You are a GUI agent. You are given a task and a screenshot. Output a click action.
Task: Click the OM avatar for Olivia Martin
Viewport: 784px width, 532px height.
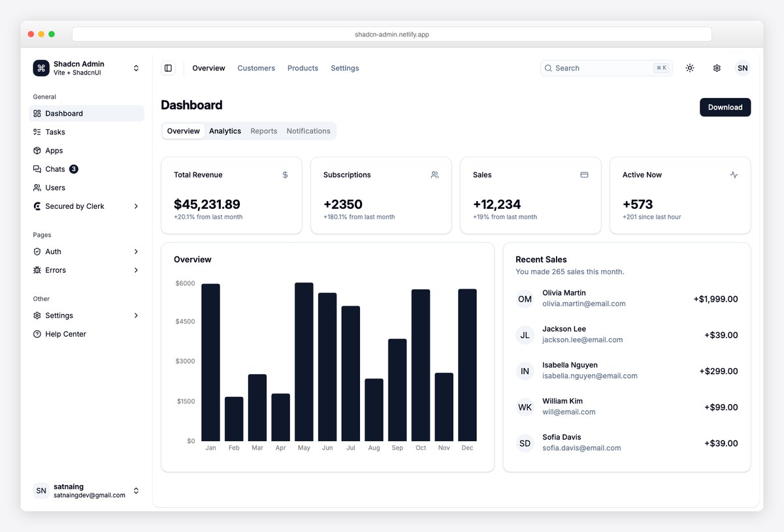525,299
